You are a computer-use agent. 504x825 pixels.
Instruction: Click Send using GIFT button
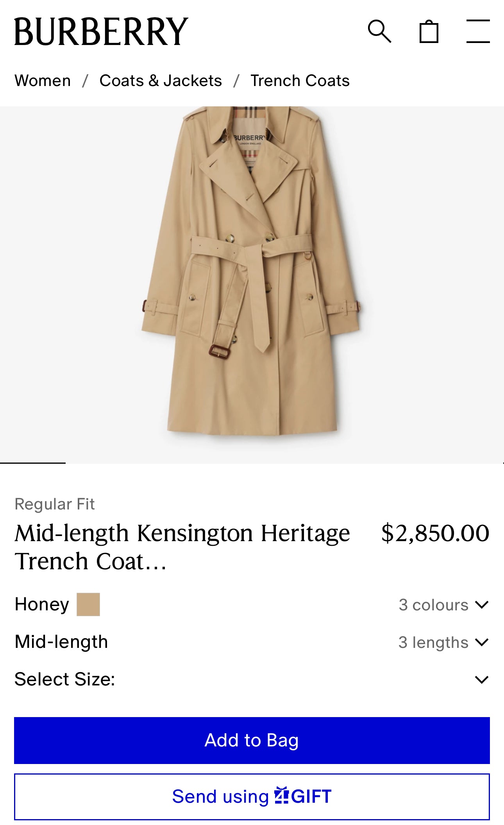point(252,796)
